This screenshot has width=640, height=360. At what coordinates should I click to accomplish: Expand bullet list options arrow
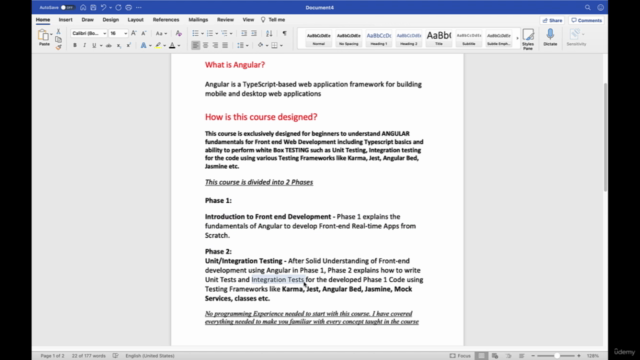coord(202,33)
